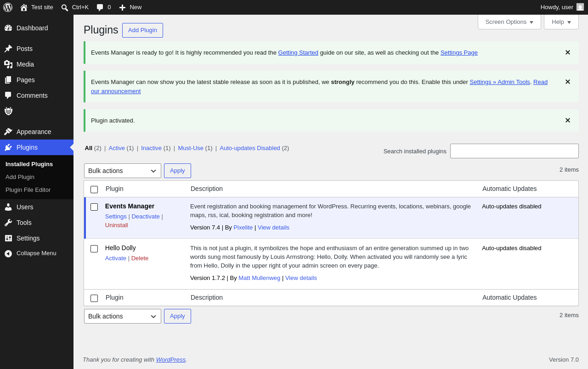Screen dimensions: 588x369
Task: Open Events Manager Settings link
Action: pyautogui.click(x=116, y=217)
